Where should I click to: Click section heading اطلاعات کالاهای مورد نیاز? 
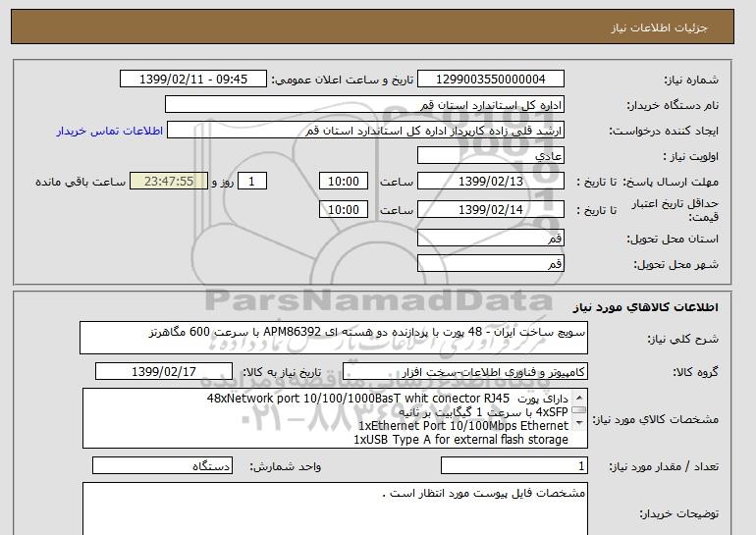645,307
